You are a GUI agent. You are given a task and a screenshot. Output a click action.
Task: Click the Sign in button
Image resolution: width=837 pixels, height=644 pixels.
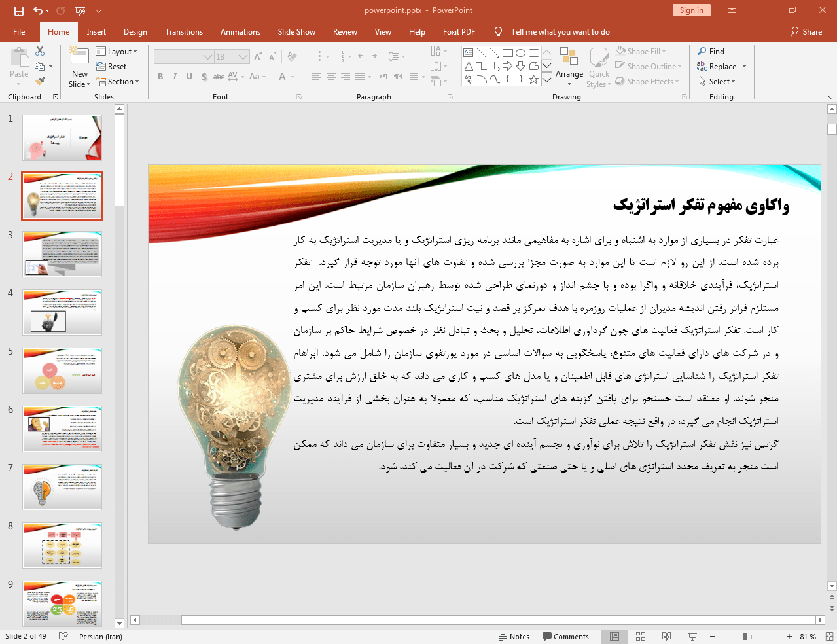691,10
